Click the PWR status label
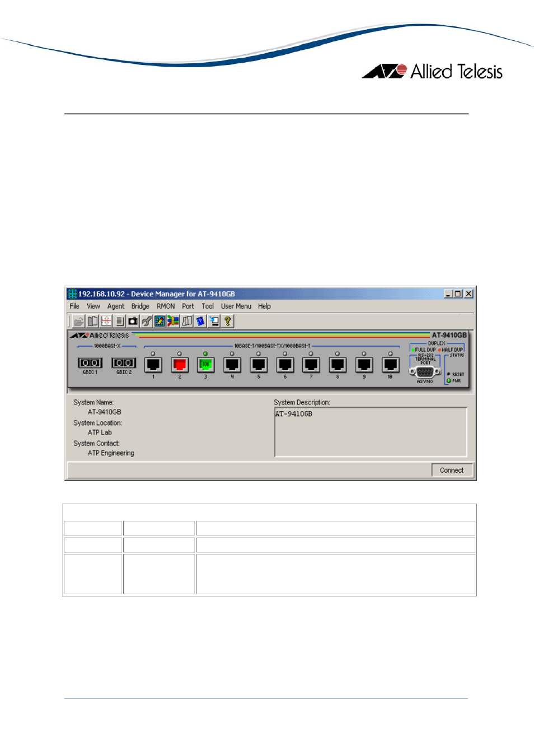Viewport: 534px width, 756px height. 457,381
